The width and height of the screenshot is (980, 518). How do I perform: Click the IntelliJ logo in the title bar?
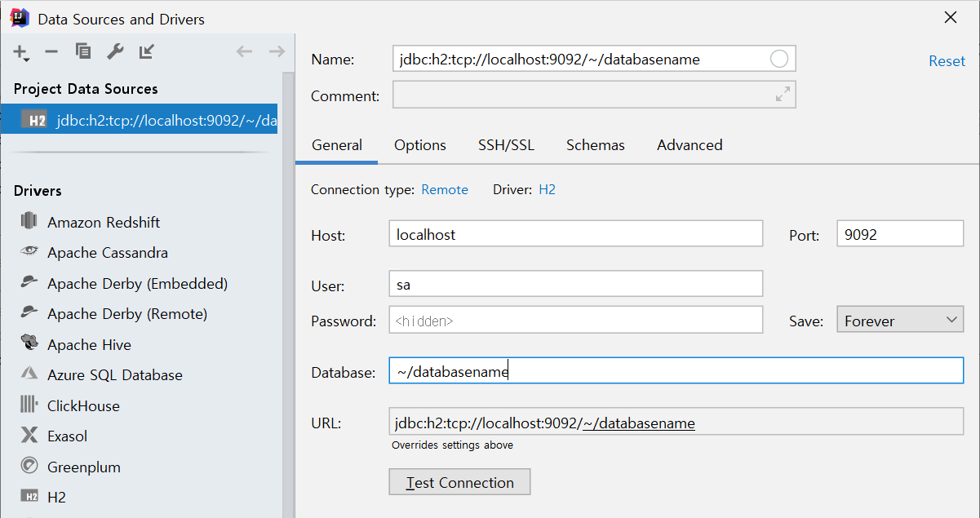[x=20, y=18]
